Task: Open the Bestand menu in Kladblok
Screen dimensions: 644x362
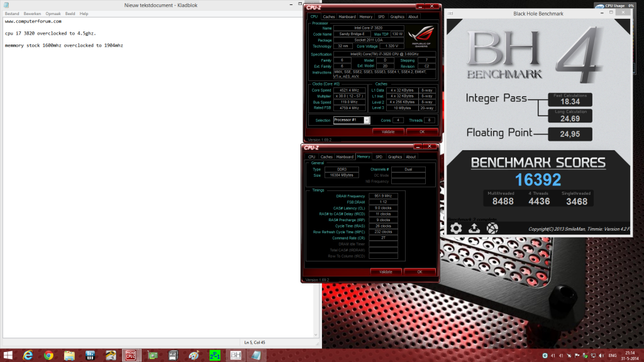Action: click(12, 14)
